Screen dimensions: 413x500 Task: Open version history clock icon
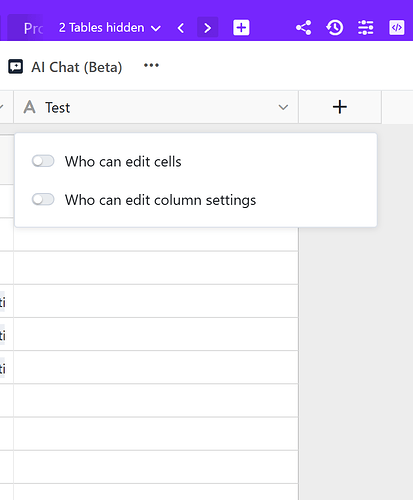[x=335, y=28]
